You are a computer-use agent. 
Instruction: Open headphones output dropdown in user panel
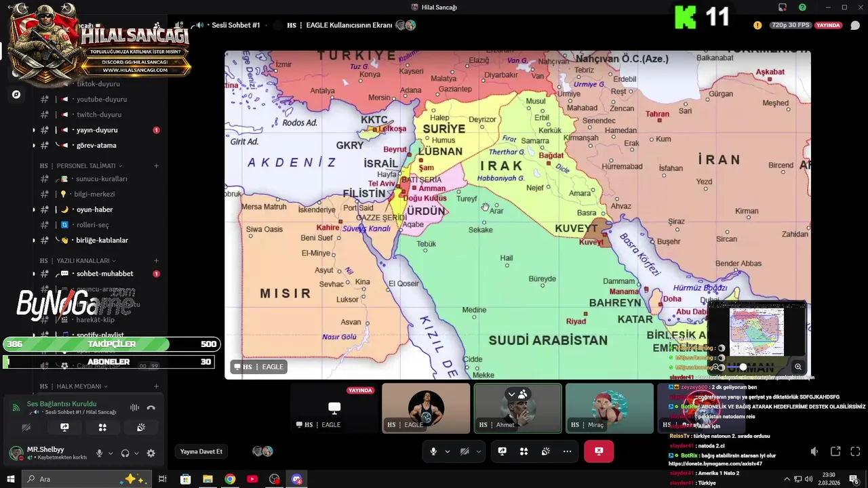136,453
